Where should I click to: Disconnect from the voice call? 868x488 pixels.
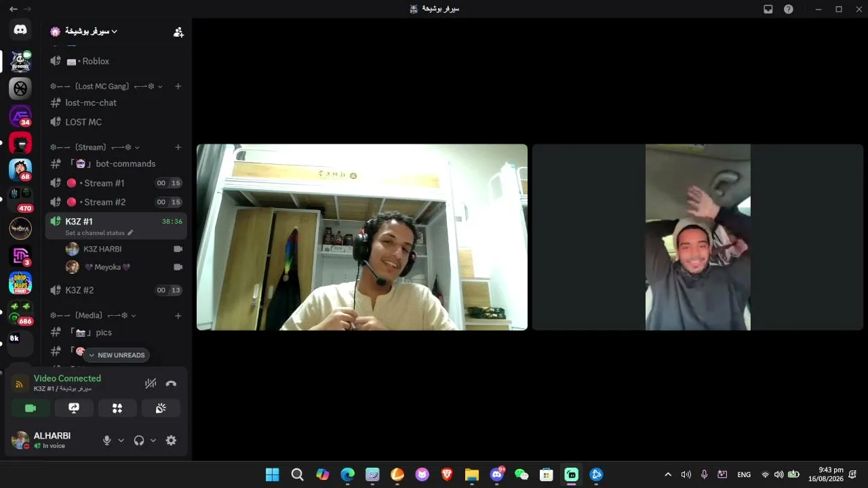[x=171, y=384]
